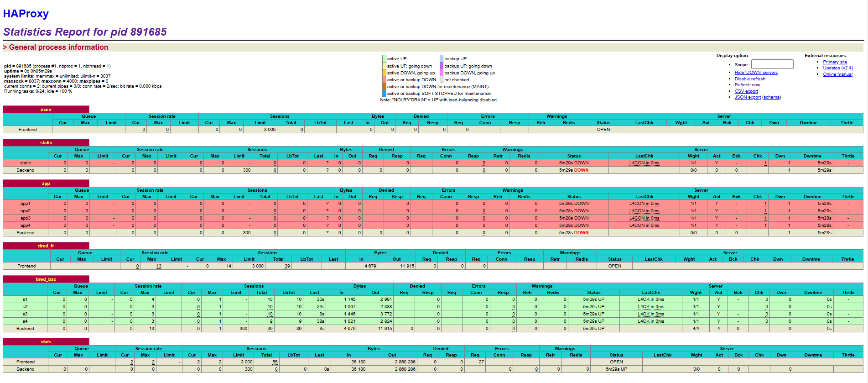Open the HAProxy title link
Image resolution: width=868 pixels, height=383 pixels.
pos(26,14)
